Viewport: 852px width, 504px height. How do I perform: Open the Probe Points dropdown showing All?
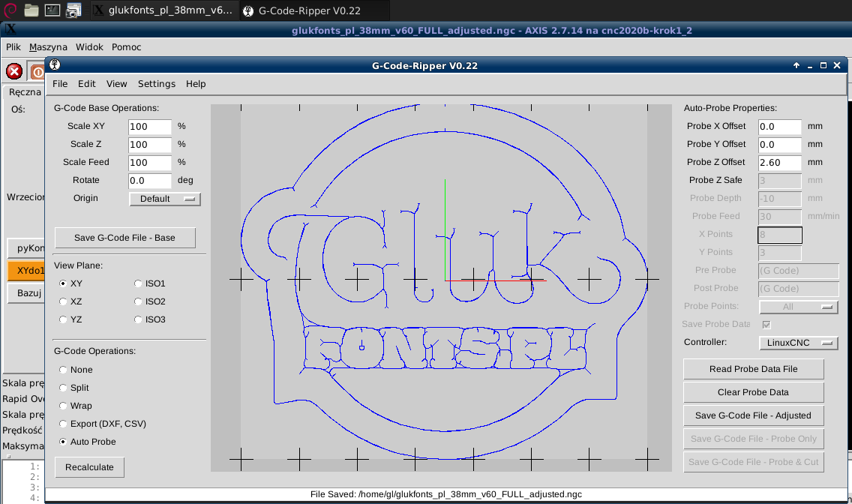tap(798, 307)
